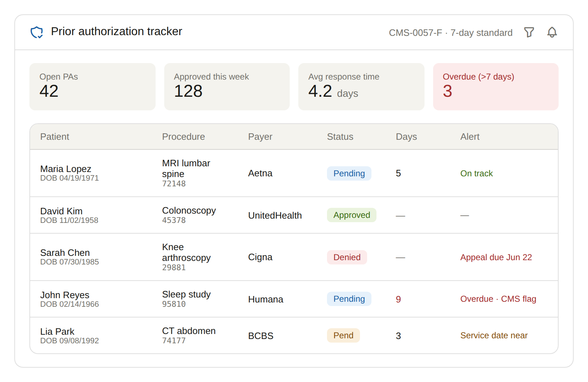Sort by the Status column header
588x382 pixels.
click(x=340, y=137)
